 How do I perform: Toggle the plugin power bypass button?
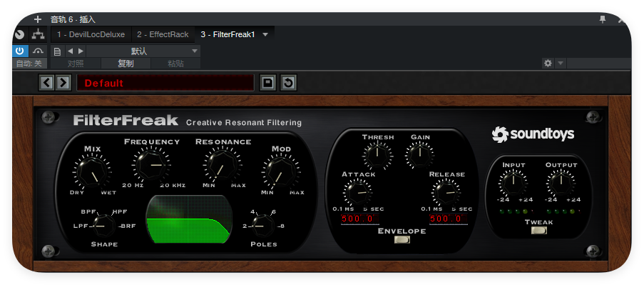point(19,51)
